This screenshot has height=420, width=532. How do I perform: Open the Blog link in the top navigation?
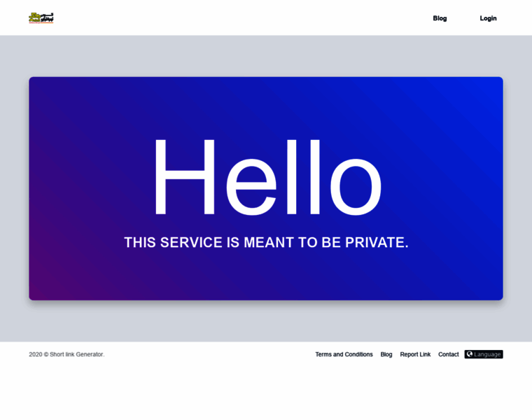tap(440, 18)
